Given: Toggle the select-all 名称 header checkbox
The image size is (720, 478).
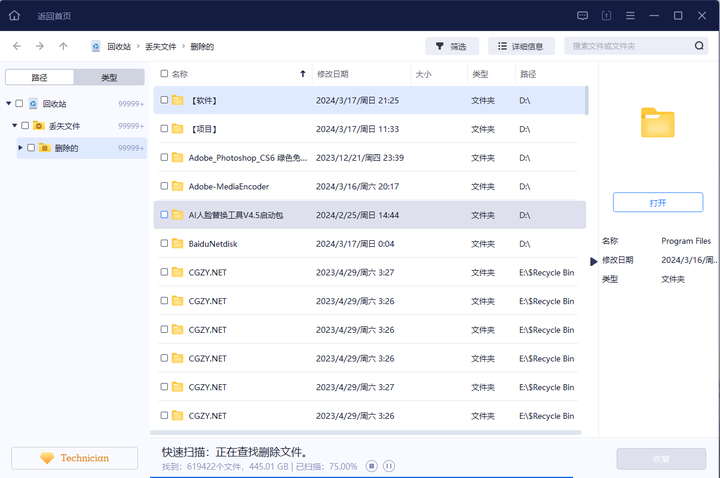Looking at the screenshot, I should (164, 73).
